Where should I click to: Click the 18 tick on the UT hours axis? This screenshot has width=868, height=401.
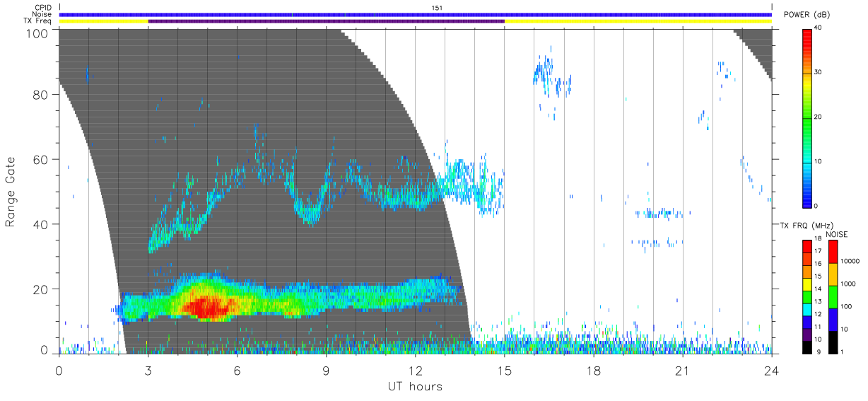coord(594,370)
